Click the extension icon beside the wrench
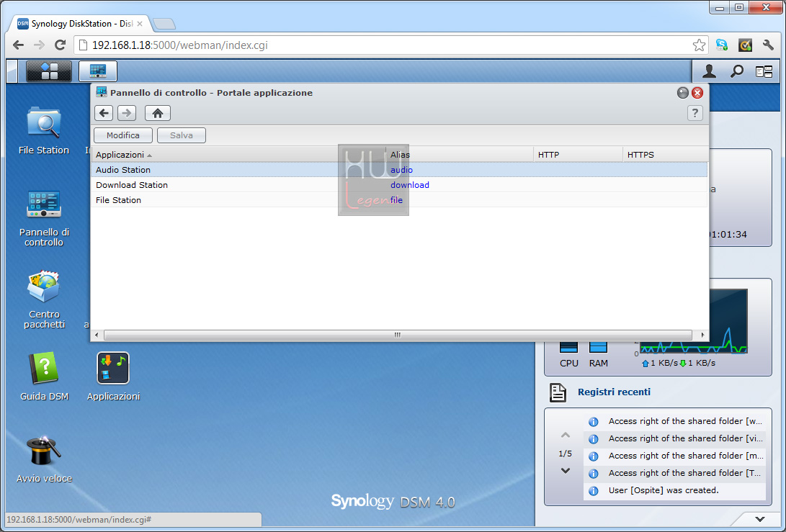 (745, 45)
